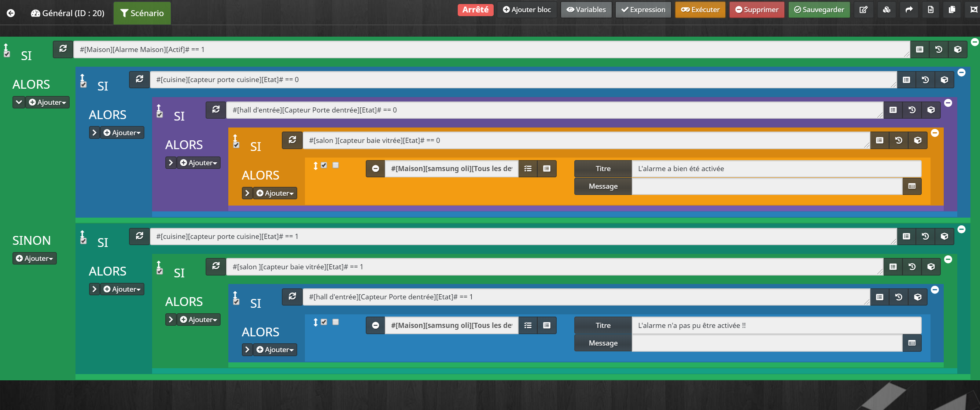Expand ALORS chevron under Porte dentrée == 1

point(247,350)
